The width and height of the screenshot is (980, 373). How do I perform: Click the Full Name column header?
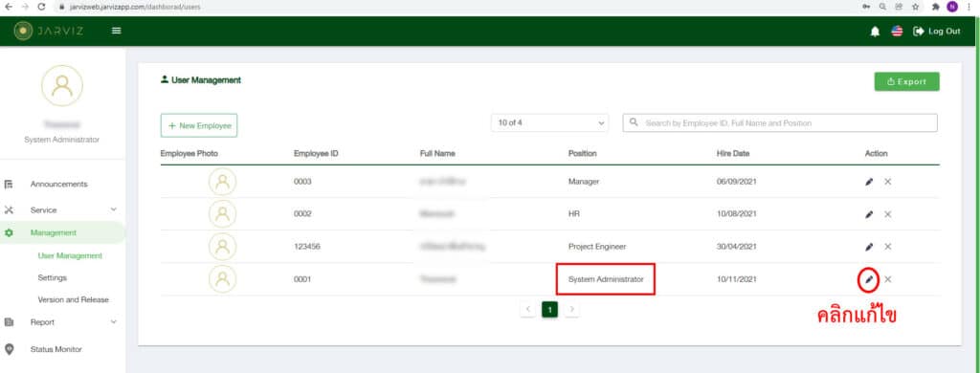tap(437, 154)
